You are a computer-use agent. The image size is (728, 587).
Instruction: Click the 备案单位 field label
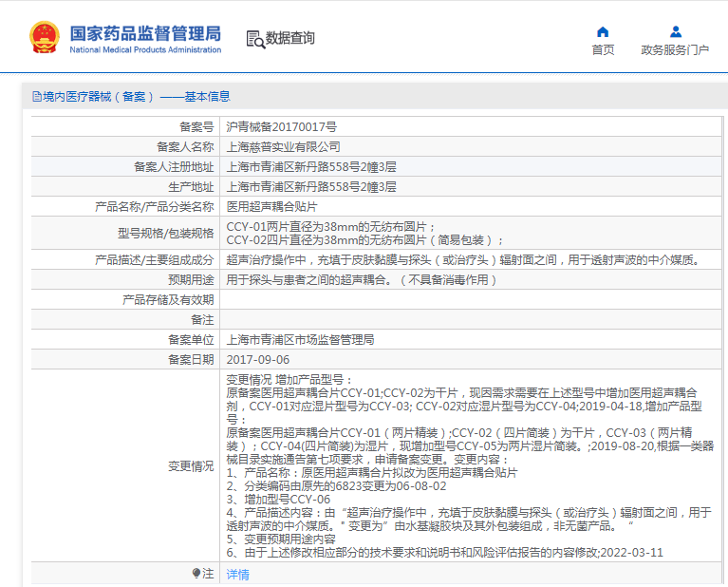coord(191,340)
